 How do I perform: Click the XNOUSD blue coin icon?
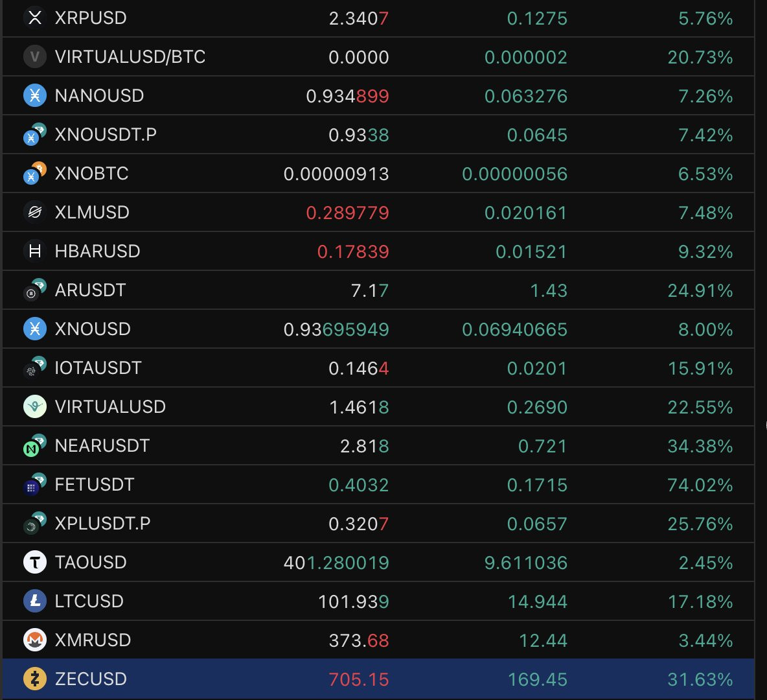pos(35,329)
